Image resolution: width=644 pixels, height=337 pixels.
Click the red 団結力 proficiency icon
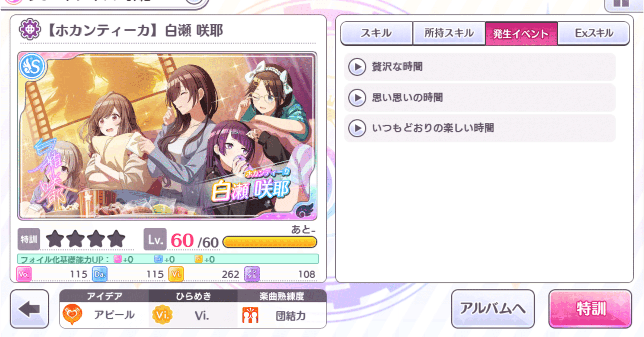pos(250,315)
